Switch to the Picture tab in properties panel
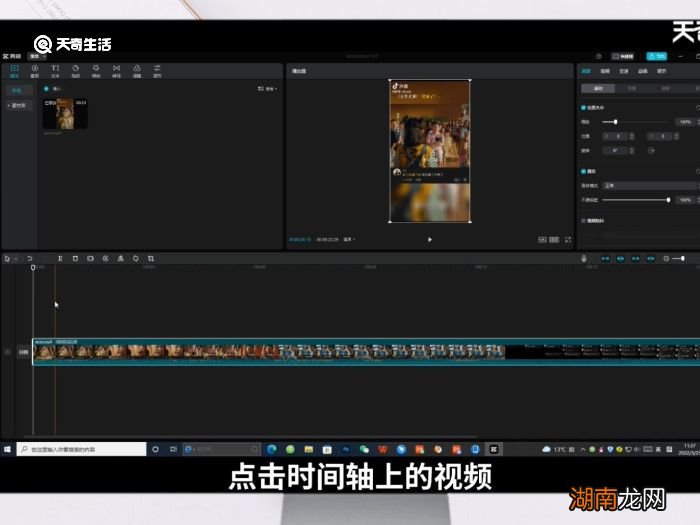Viewport: 700px width, 525px height. (x=587, y=71)
